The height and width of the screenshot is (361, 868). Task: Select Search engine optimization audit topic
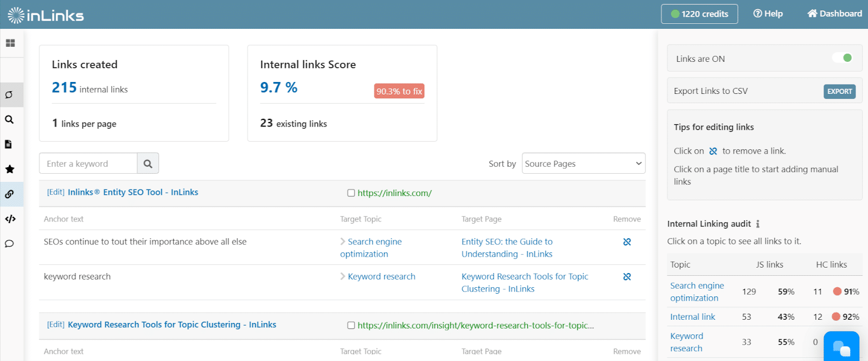coord(697,292)
